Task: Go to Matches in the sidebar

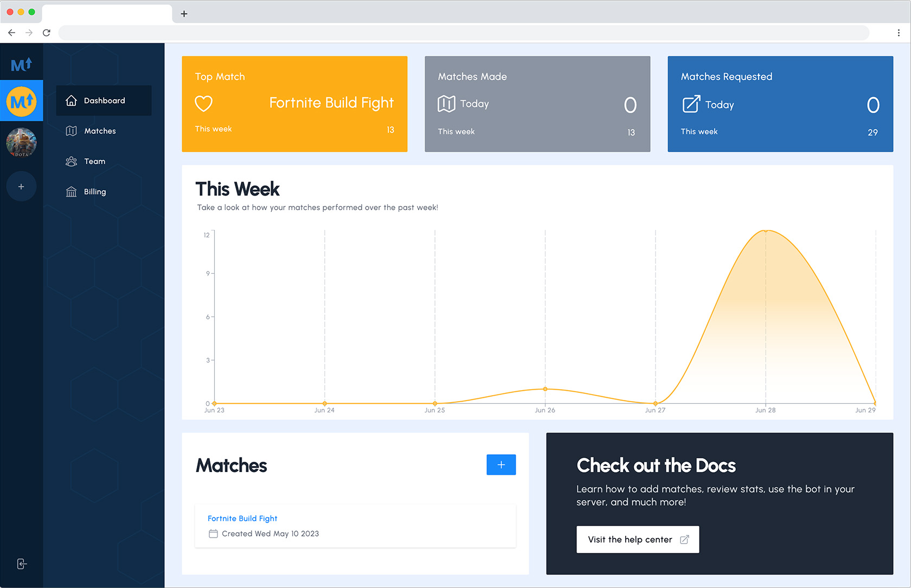Action: (100, 131)
